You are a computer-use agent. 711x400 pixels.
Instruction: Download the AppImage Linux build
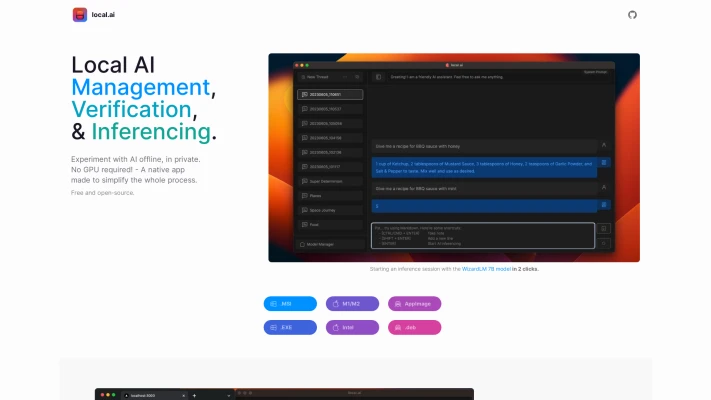click(414, 304)
